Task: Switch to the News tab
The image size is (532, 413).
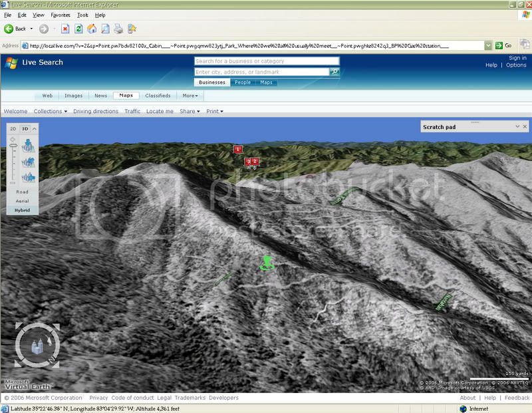Action: 101,96
